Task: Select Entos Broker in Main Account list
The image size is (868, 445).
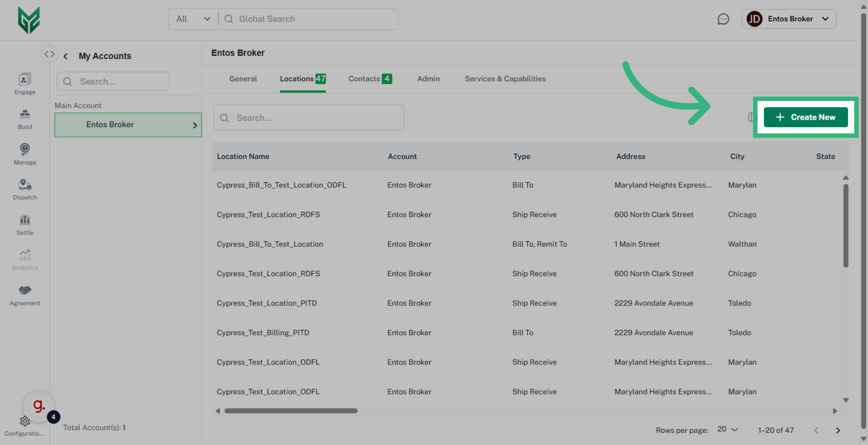Action: click(x=128, y=125)
